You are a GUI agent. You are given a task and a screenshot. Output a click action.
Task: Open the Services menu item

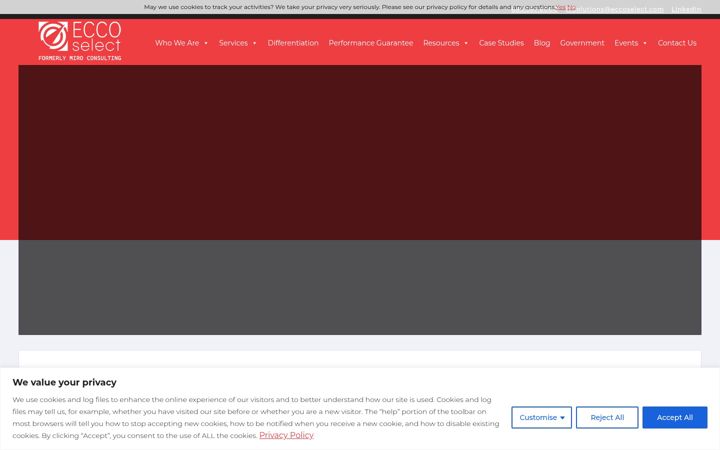pyautogui.click(x=237, y=43)
